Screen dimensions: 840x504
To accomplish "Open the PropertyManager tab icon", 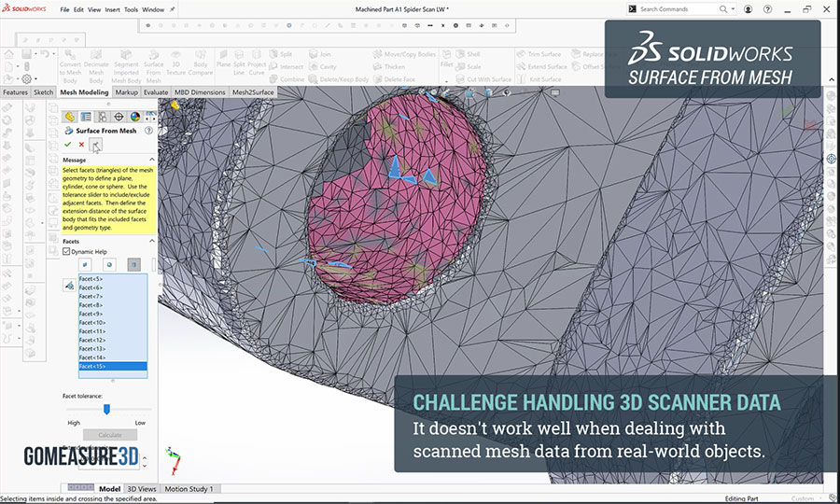I will pos(86,117).
